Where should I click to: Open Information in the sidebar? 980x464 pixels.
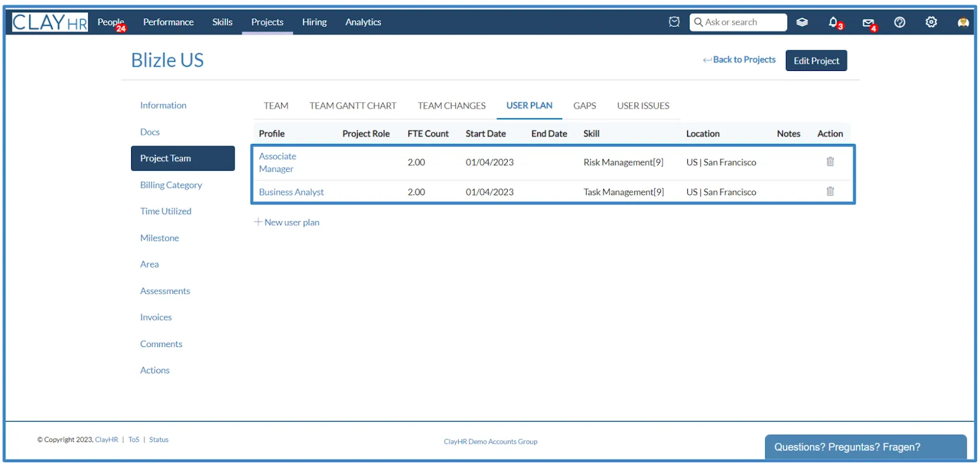163,105
